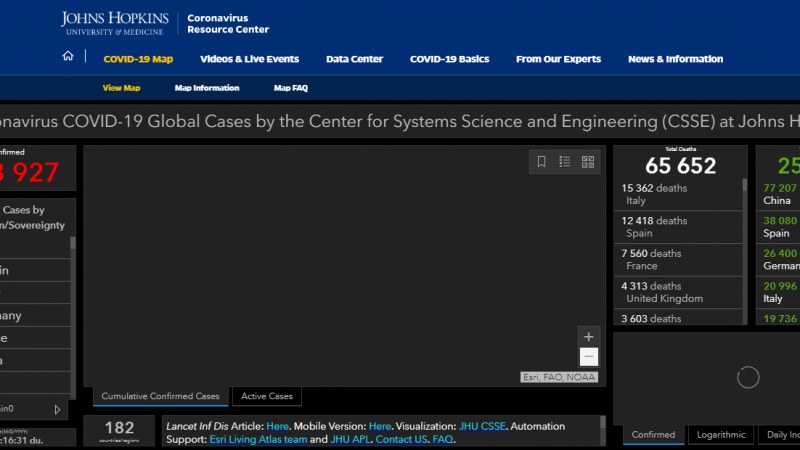800x450 pixels.
Task: Switch chart to Confirmed tab
Action: click(653, 435)
